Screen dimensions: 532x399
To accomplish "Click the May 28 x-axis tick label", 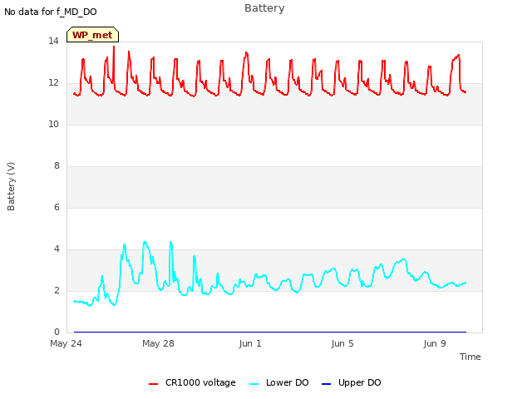I will pyautogui.click(x=158, y=343).
